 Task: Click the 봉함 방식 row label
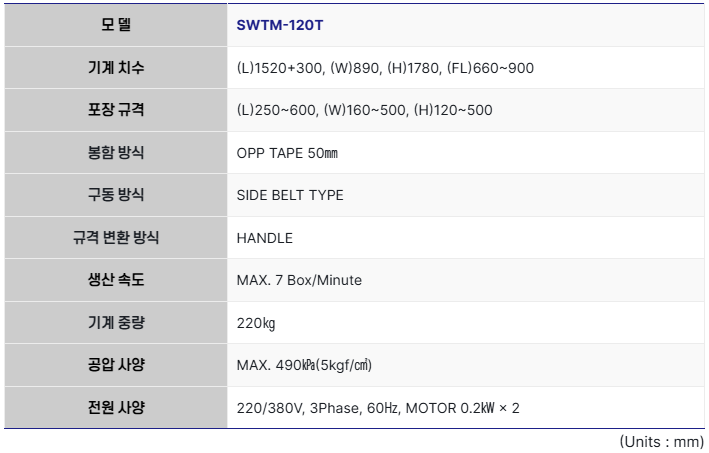pos(116,153)
